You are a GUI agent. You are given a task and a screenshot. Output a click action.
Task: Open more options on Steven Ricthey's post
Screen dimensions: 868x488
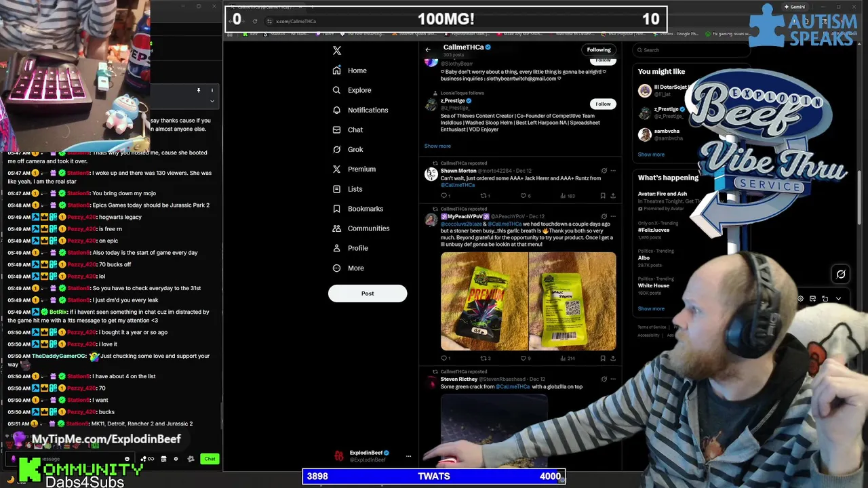coord(613,379)
